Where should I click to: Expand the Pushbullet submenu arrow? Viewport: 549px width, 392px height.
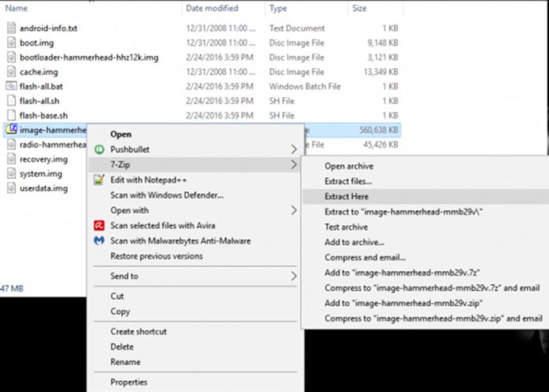pos(294,149)
